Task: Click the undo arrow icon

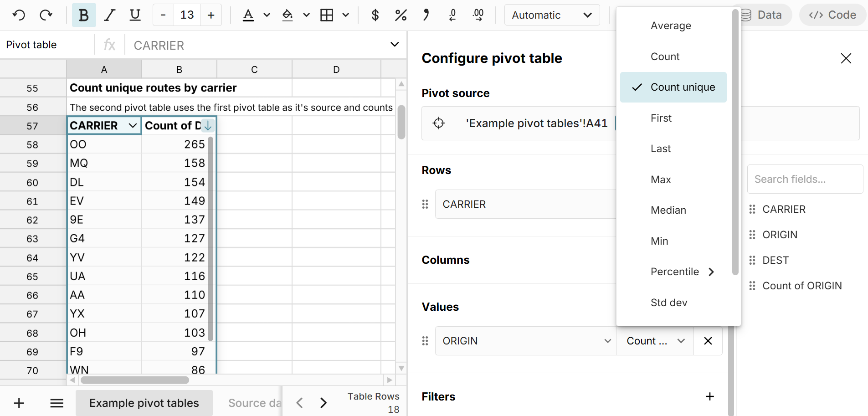Action: click(19, 15)
